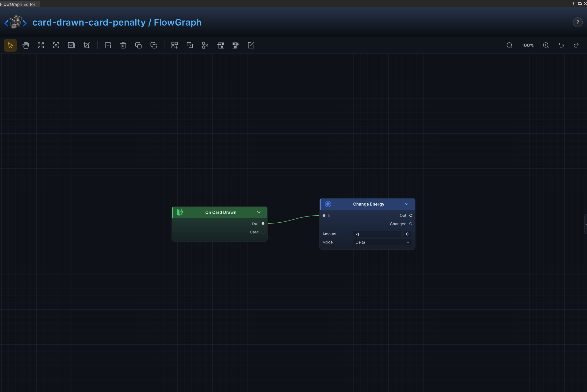
Task: Click the export blocks arrow-out icon
Action: pyautogui.click(x=236, y=45)
